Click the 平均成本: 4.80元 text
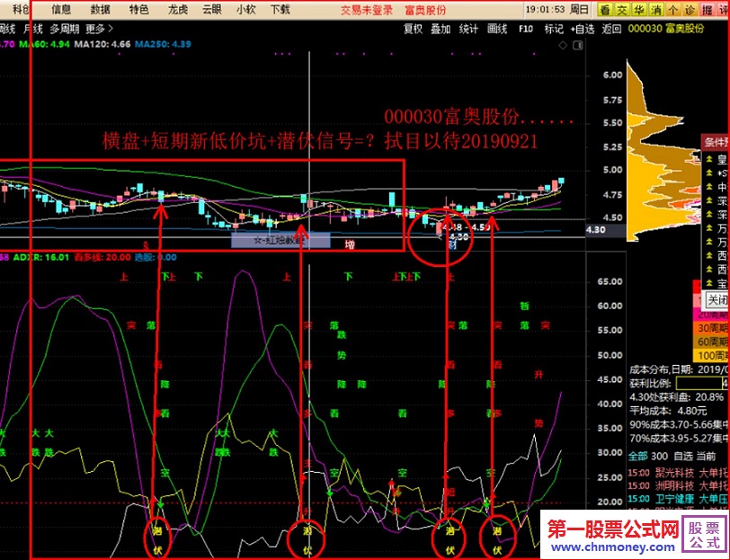 pos(669,411)
